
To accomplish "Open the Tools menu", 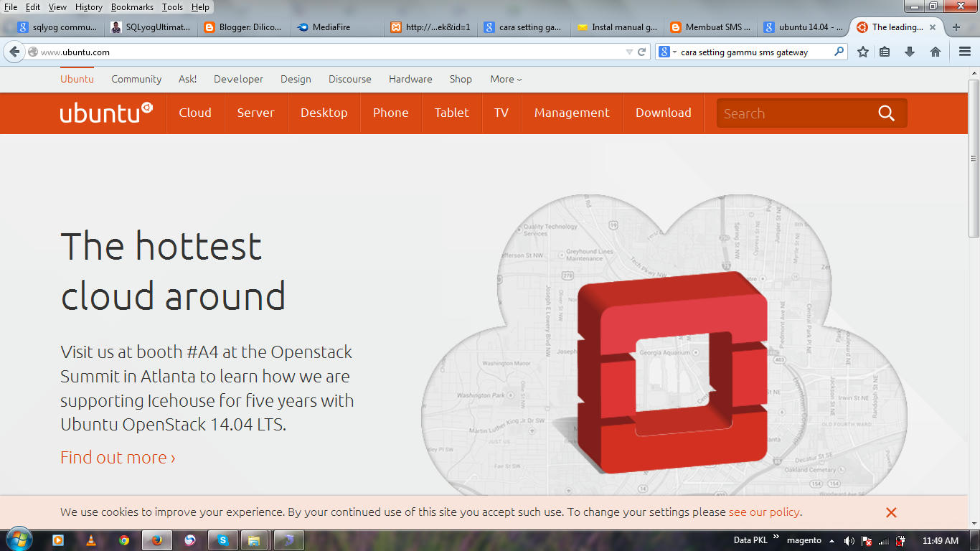I will point(172,7).
